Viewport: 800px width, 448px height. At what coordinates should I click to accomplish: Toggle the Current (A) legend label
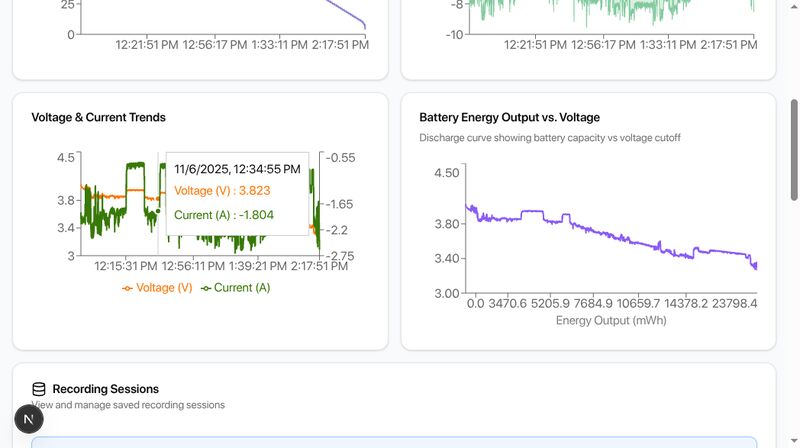(x=241, y=288)
